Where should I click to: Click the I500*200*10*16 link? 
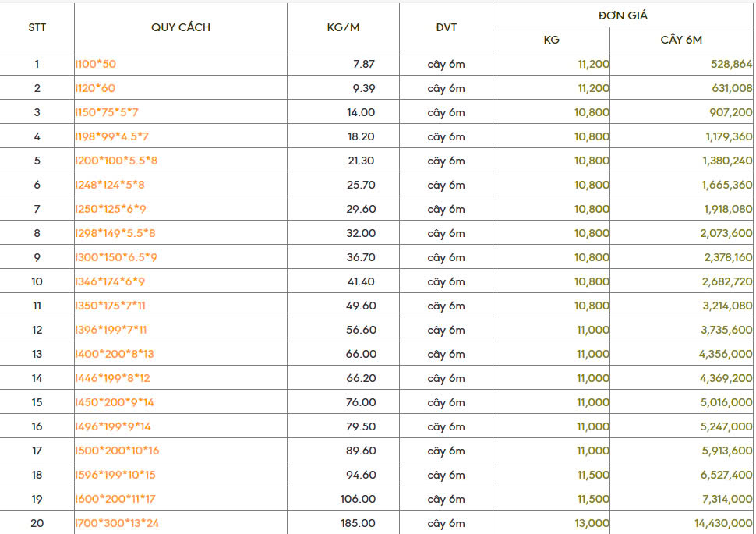click(117, 451)
